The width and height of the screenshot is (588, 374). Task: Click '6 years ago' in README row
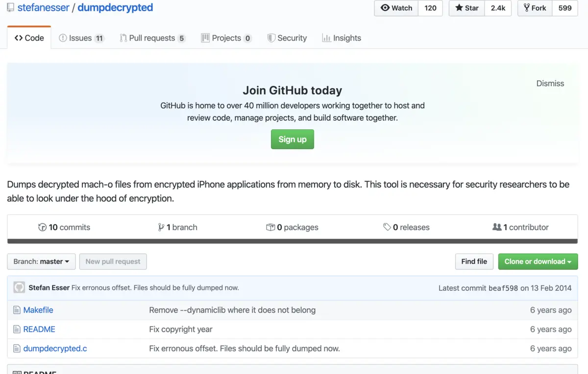(551, 329)
